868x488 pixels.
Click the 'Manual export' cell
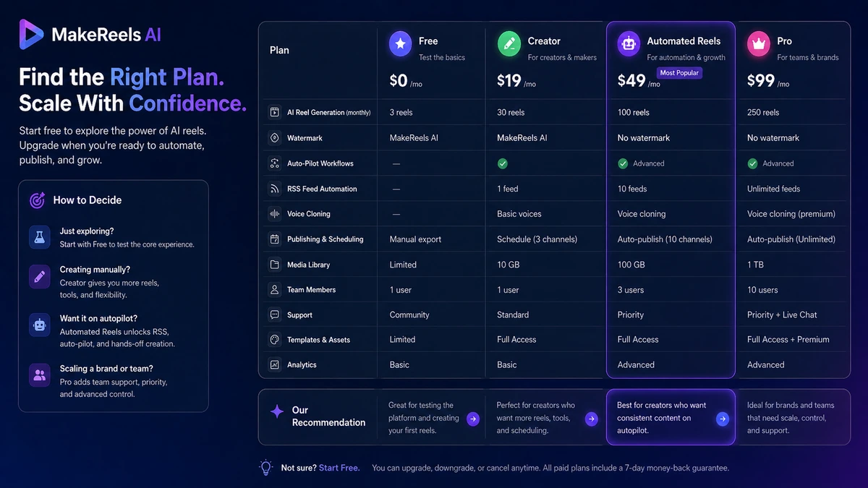coord(415,239)
